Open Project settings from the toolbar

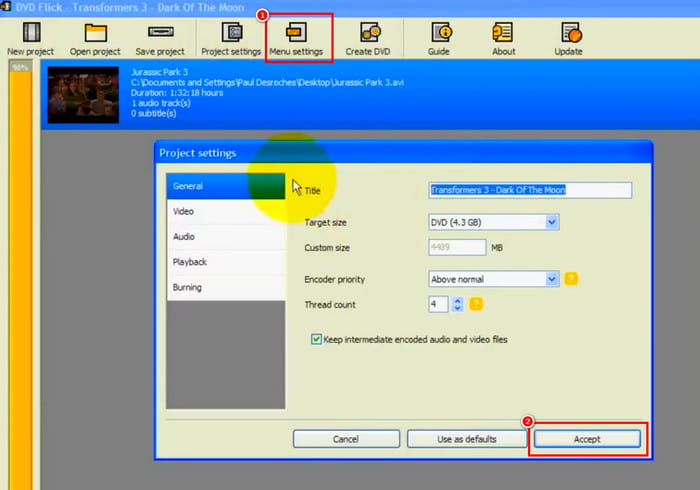pyautogui.click(x=231, y=39)
